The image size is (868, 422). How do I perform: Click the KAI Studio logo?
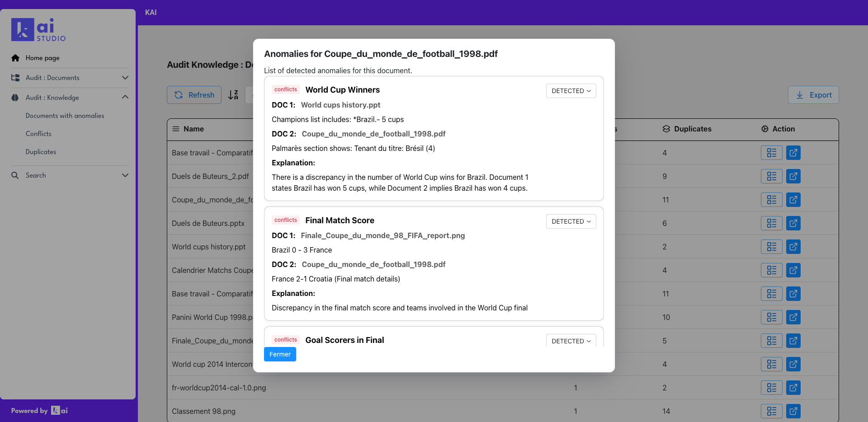tap(39, 30)
